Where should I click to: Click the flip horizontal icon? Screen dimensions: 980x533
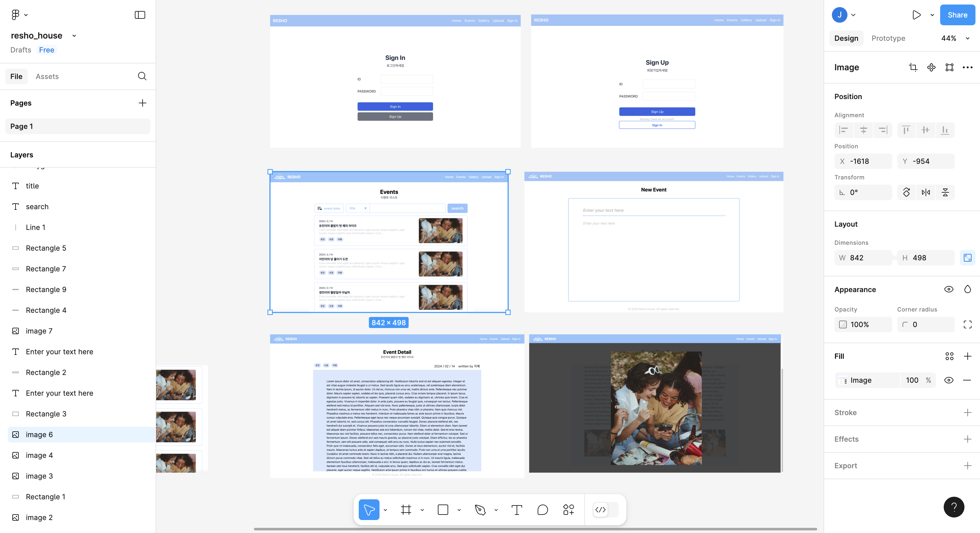(x=926, y=192)
